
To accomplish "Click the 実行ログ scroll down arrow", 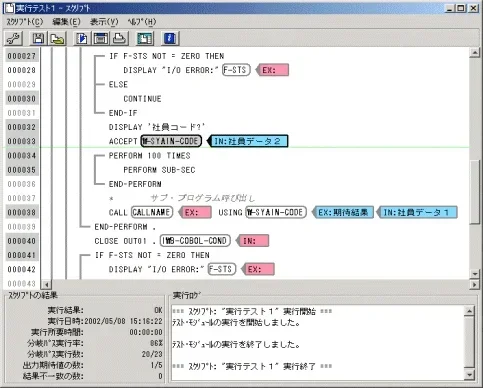I will tap(469, 374).
